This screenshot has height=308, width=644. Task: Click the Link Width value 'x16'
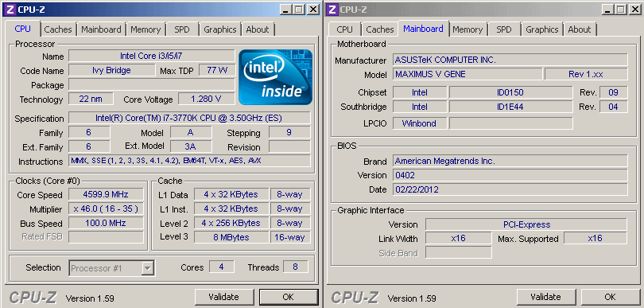point(459,238)
